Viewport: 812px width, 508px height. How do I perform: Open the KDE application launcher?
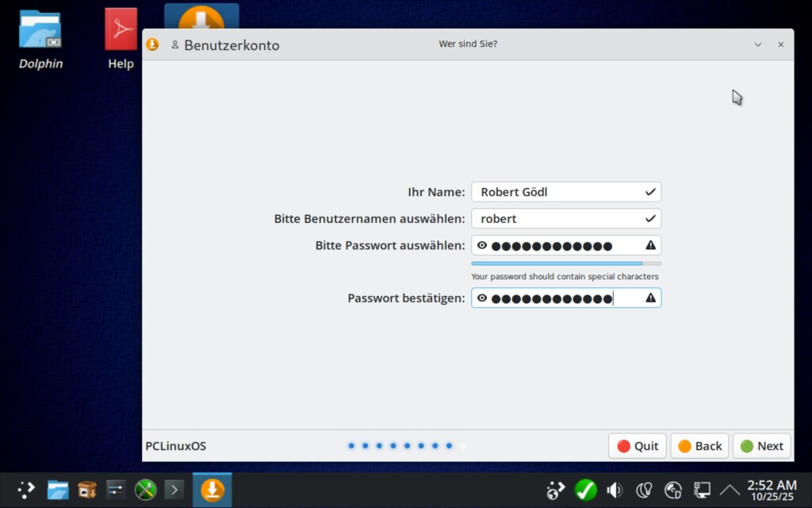[26, 490]
